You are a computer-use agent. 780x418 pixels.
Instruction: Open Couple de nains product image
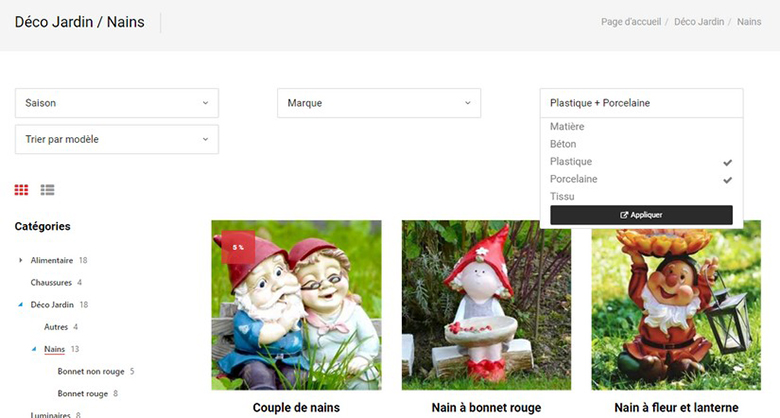coord(296,305)
